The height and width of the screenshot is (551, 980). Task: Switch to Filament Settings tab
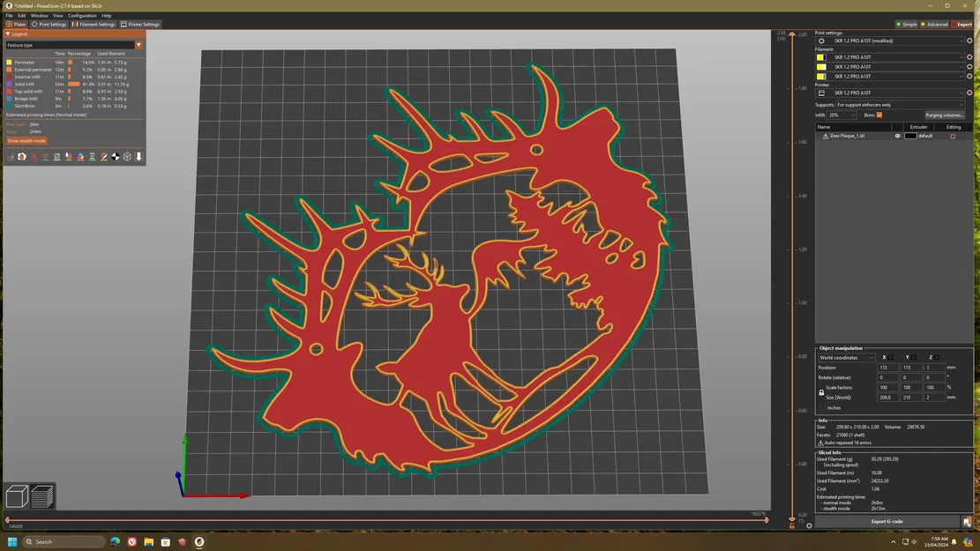tap(94, 25)
